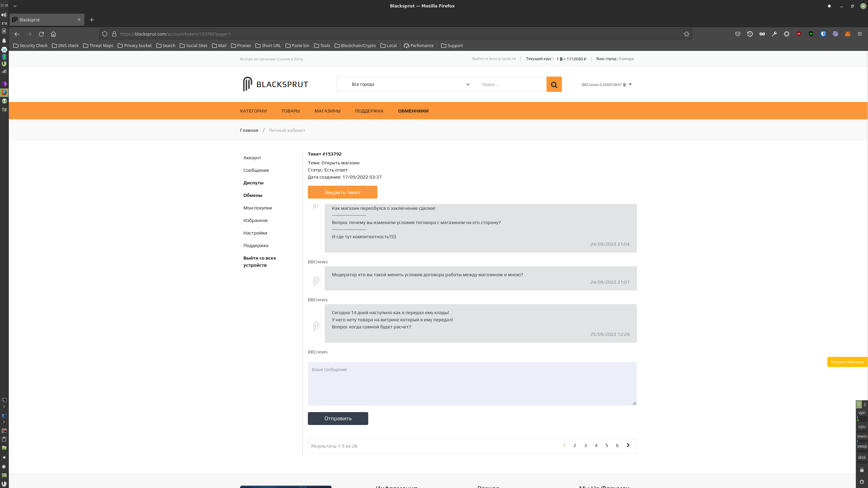Expand the window list chevron at top-left
868x488 pixels.
(15, 6)
